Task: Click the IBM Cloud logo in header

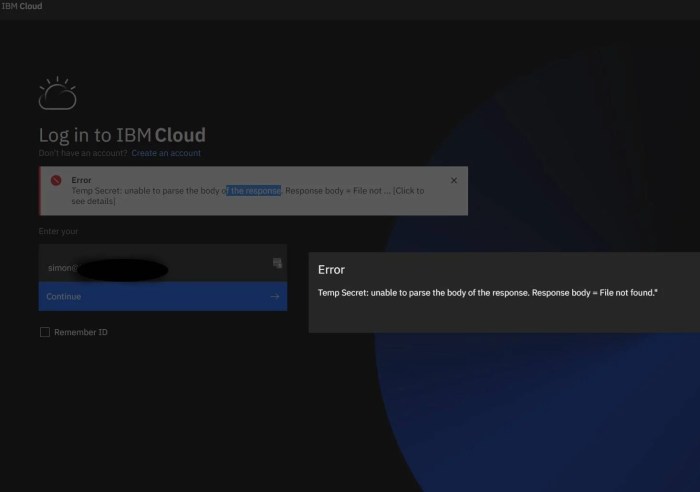Action: pos(22,6)
